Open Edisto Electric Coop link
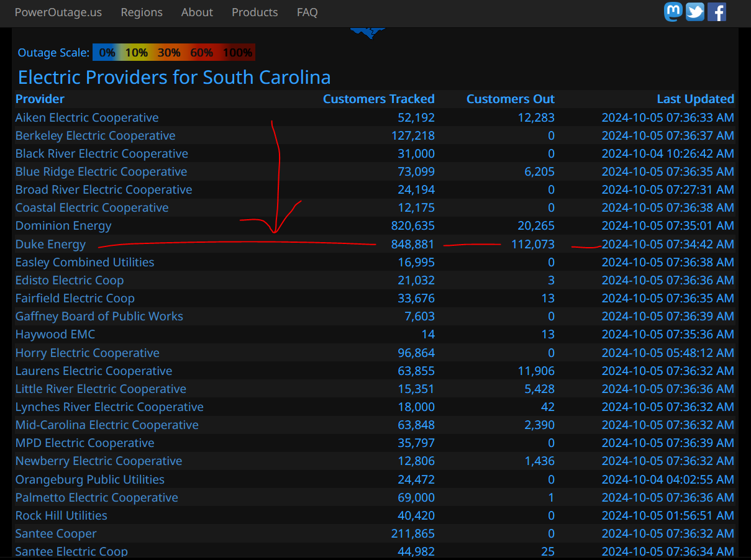Screen dimensions: 751x560 point(70,280)
